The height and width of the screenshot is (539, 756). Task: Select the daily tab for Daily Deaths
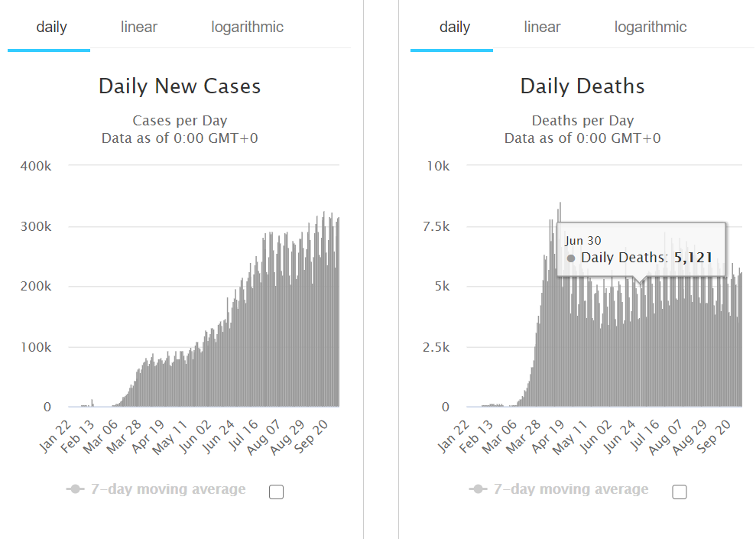click(x=455, y=28)
